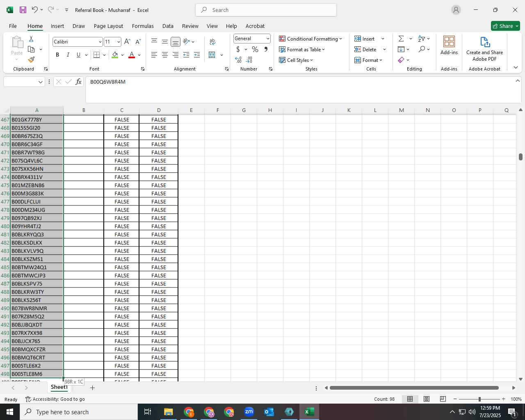The height and width of the screenshot is (420, 525).
Task: Switch to the Formulas tab
Action: [x=143, y=26]
